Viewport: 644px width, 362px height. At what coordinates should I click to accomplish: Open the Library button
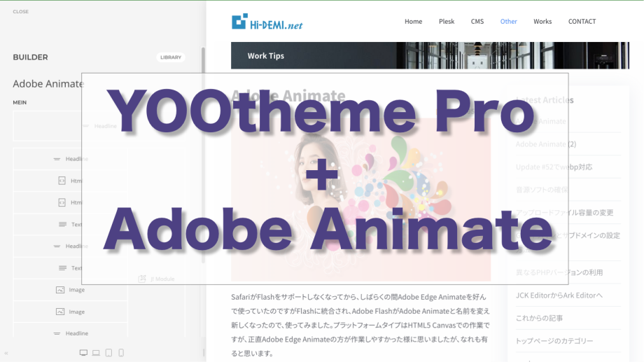170,57
